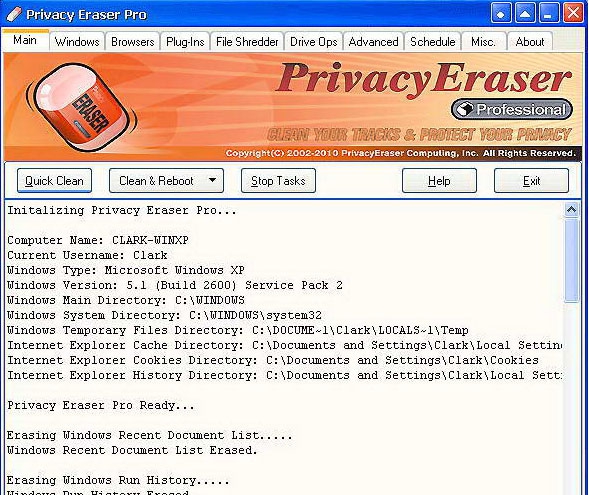Click the log scrollbar up arrow
Image resolution: width=589 pixels, height=495 pixels.
tap(571, 210)
